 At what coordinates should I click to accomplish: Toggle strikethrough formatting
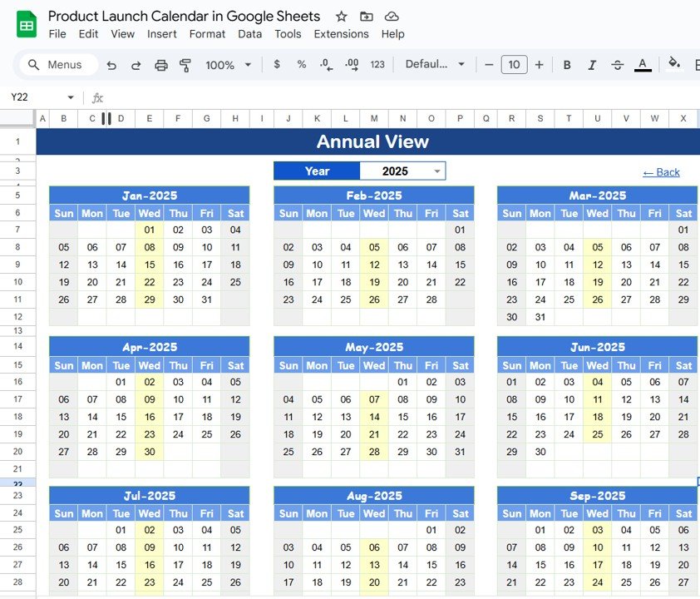pos(617,65)
